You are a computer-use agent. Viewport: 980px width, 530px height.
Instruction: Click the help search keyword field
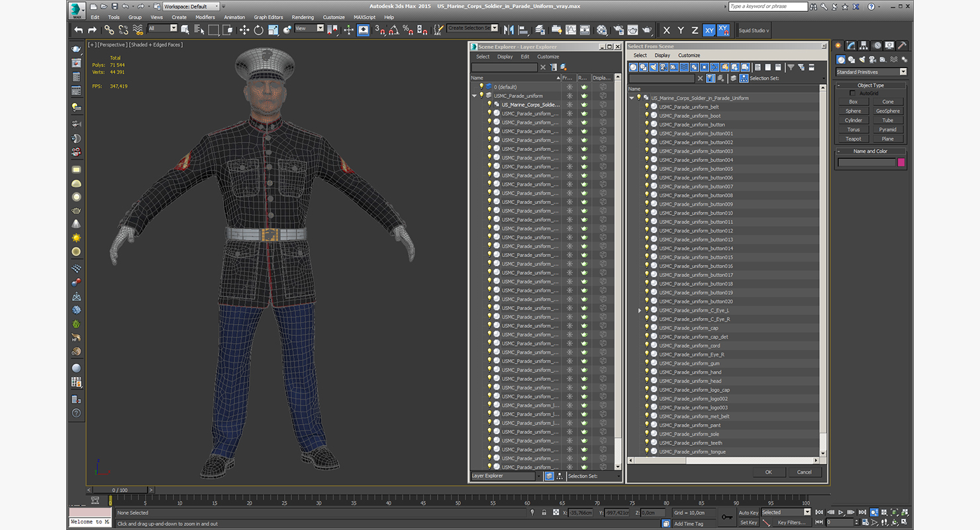(768, 7)
